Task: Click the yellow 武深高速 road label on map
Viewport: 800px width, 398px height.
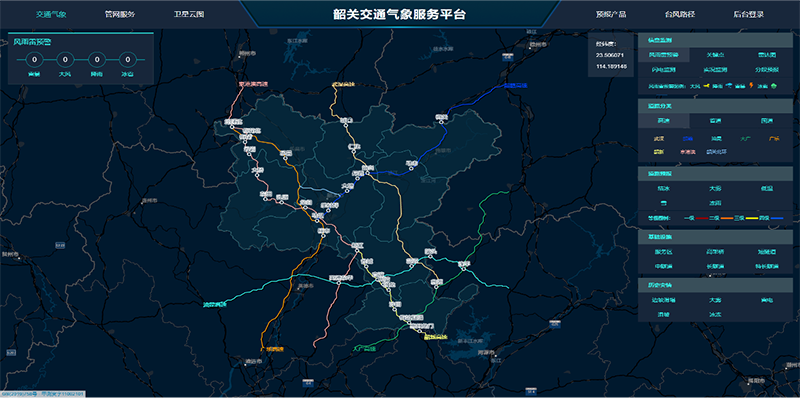Action: [x=343, y=84]
